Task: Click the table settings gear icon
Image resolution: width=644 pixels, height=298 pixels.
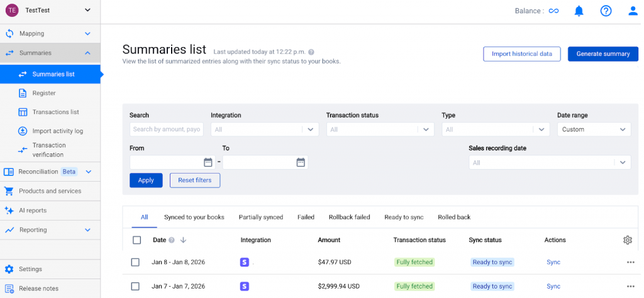Action: point(627,240)
